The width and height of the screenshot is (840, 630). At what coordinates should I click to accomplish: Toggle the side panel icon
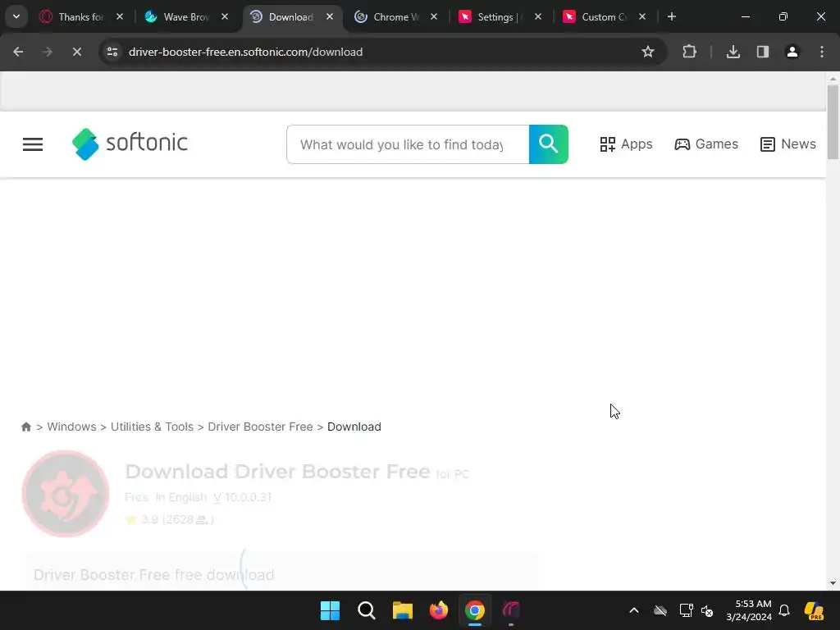(763, 52)
